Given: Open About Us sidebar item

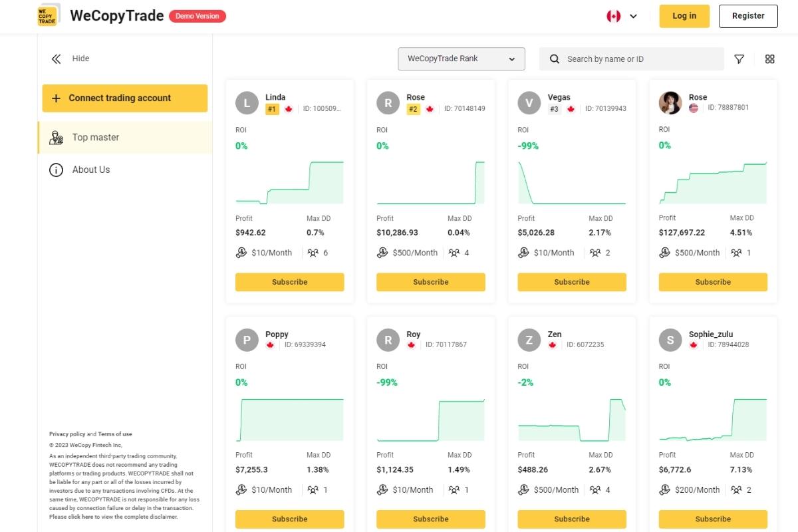Looking at the screenshot, I should pyautogui.click(x=91, y=170).
